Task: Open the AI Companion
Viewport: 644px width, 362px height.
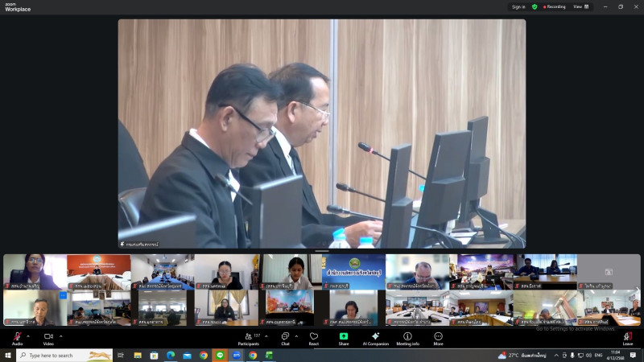Action: point(375,337)
